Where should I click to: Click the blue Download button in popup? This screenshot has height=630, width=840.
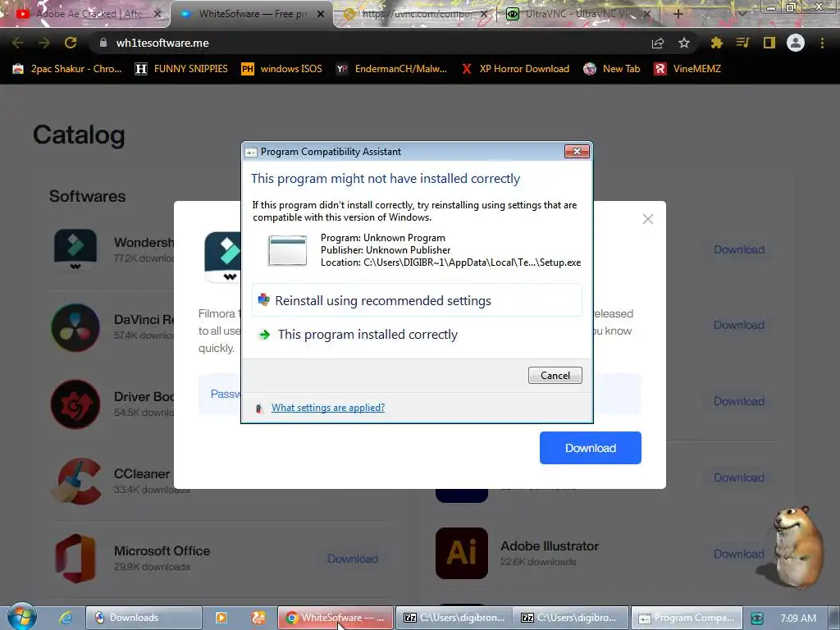(x=591, y=448)
